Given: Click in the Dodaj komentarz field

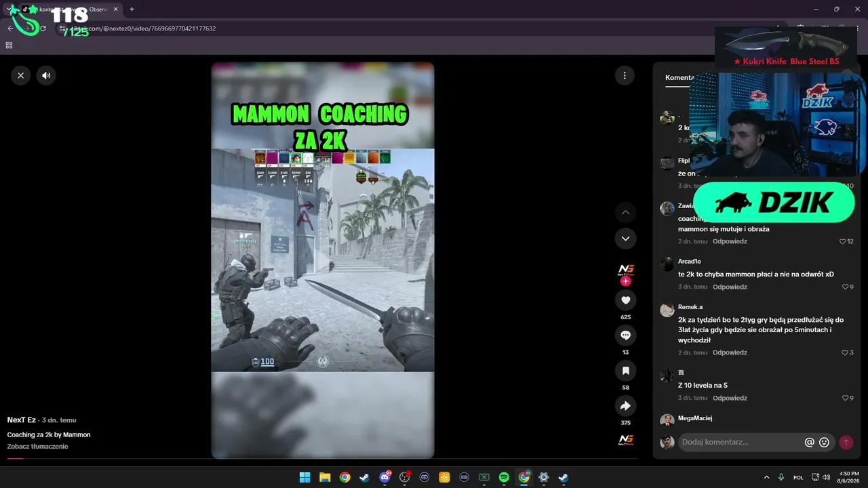Looking at the screenshot, I should pyautogui.click(x=742, y=442).
